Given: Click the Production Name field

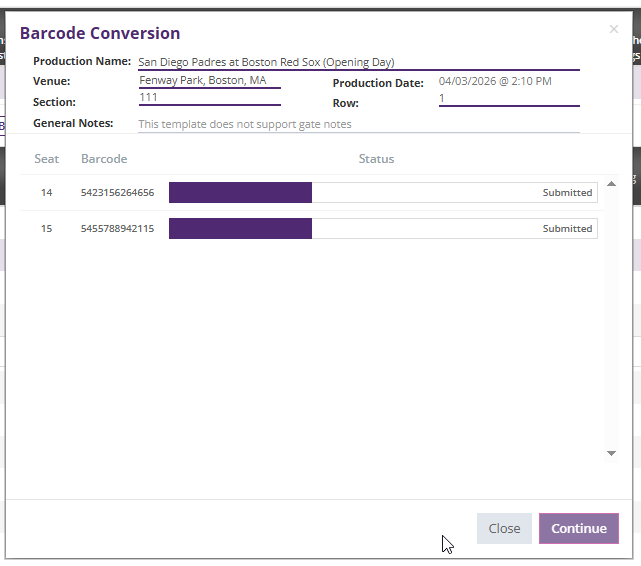Looking at the screenshot, I should pos(359,63).
